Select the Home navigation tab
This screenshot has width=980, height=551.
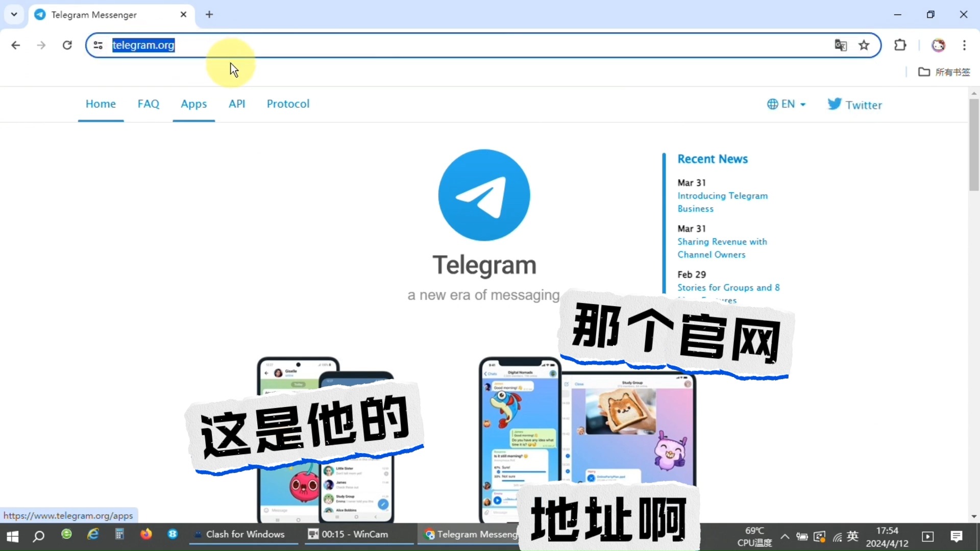click(x=100, y=104)
